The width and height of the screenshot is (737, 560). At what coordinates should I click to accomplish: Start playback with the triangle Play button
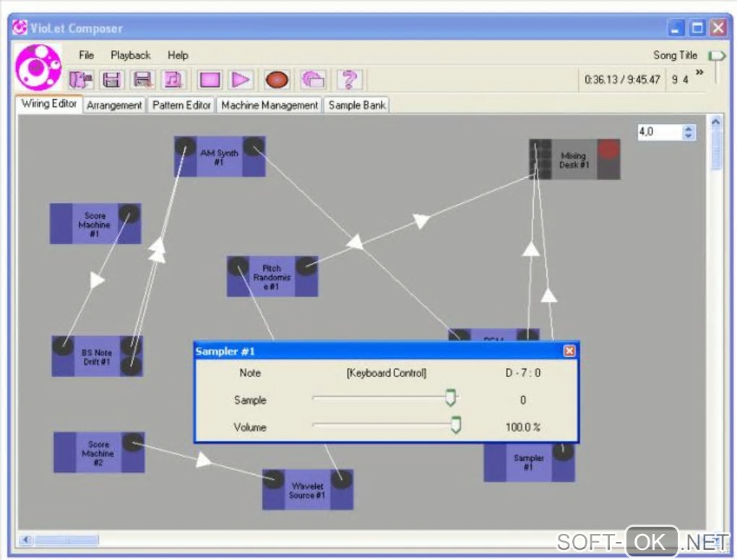(241, 79)
